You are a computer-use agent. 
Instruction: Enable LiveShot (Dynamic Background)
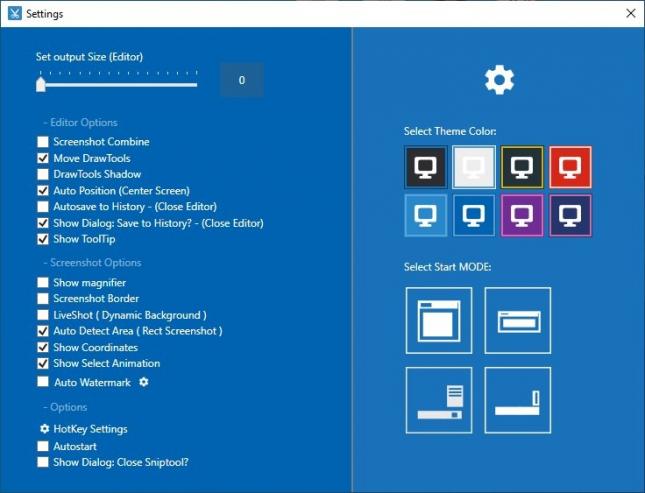click(x=43, y=315)
